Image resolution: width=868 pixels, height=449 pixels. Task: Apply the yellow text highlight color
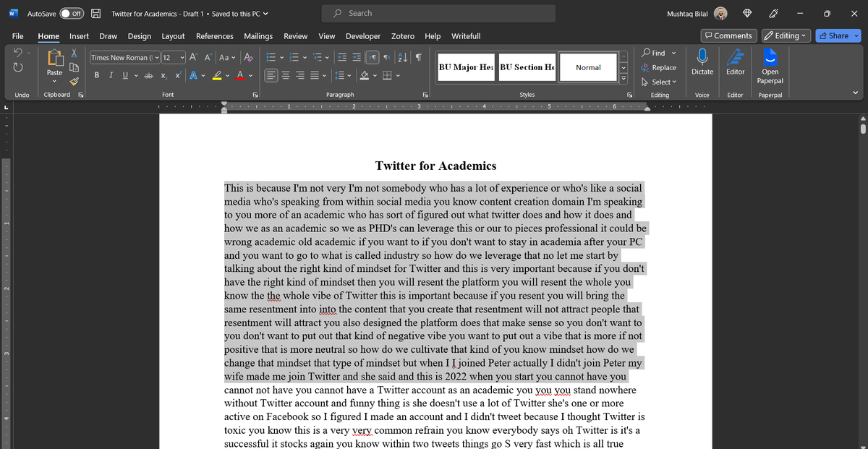[217, 76]
